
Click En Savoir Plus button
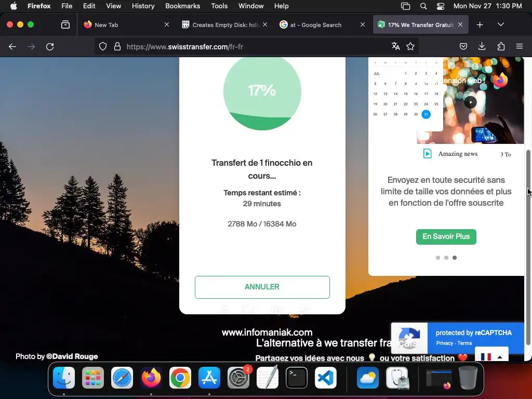tap(446, 236)
